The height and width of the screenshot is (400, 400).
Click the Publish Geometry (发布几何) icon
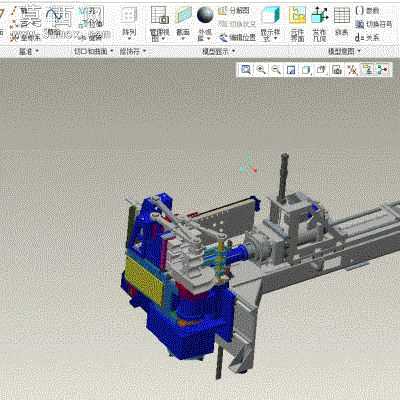tap(319, 15)
